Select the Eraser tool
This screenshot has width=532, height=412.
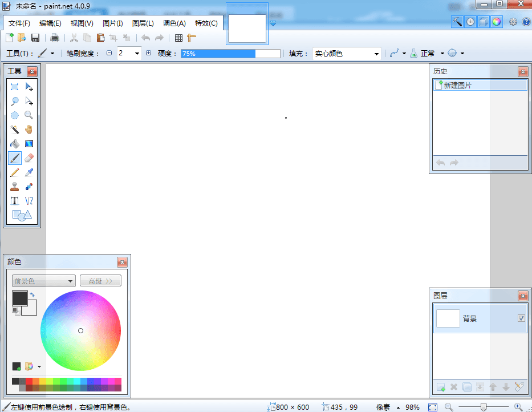coord(29,158)
